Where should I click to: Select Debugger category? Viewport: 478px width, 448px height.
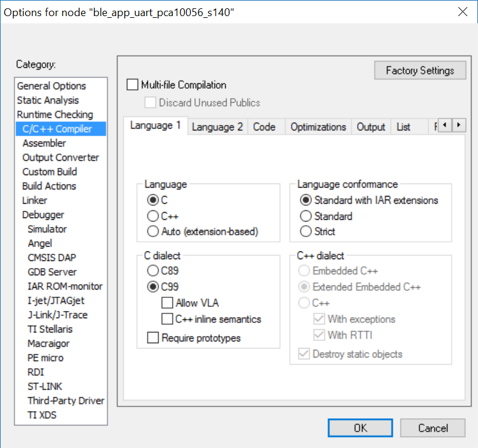tap(61, 215)
